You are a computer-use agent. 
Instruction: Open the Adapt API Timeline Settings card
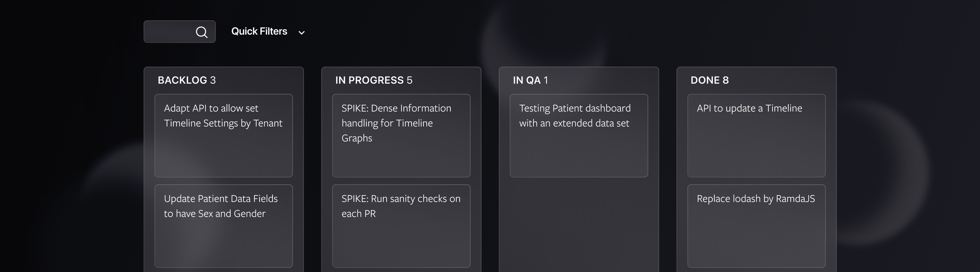pyautogui.click(x=223, y=135)
